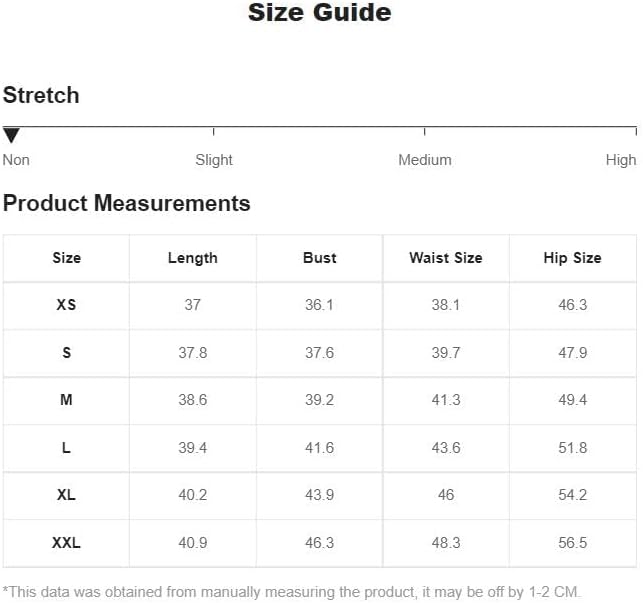Viewport: 643px width, 603px height.
Task: Click the 'Hip Size' column header
Action: tap(572, 258)
